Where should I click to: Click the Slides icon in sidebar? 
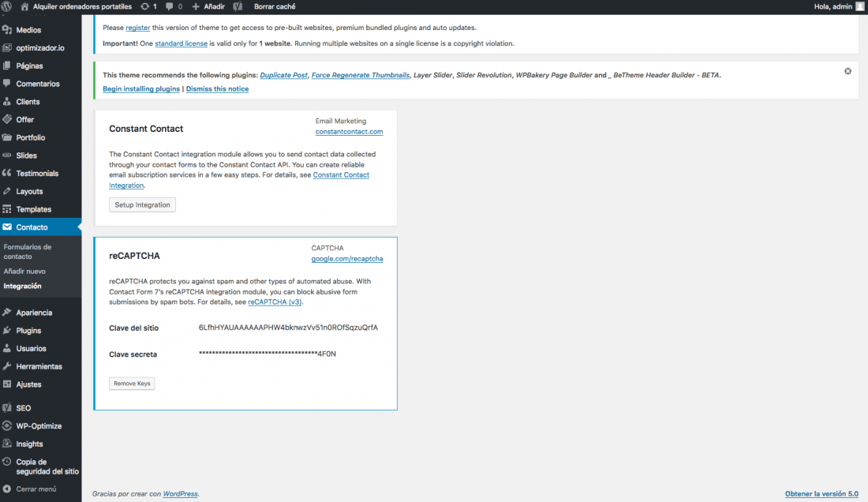[x=7, y=155]
